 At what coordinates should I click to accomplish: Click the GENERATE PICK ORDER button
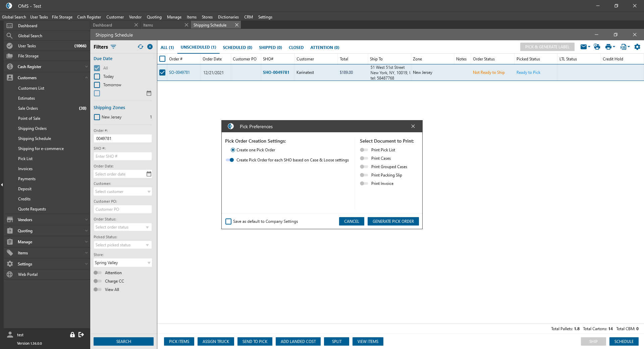click(x=393, y=221)
